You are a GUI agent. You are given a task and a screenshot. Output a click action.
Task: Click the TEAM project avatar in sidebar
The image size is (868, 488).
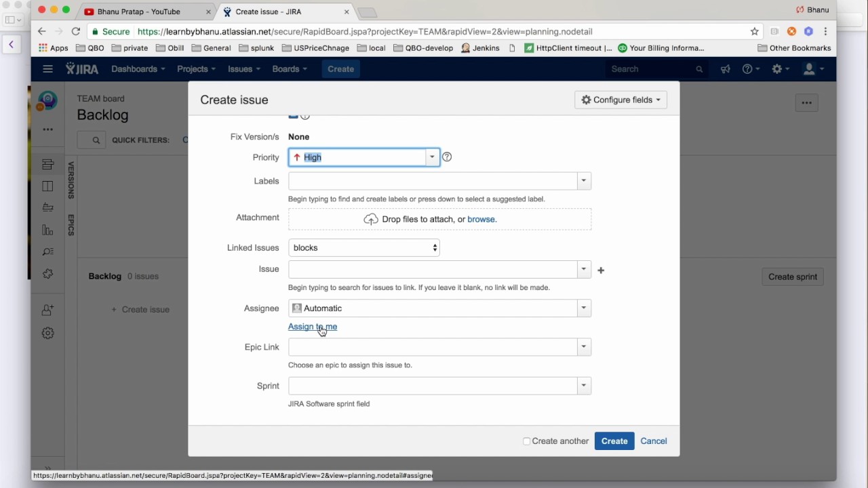pos(47,100)
